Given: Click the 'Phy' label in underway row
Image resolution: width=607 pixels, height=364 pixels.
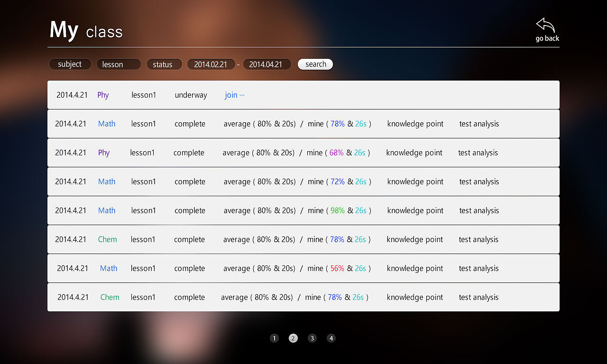Looking at the screenshot, I should (x=103, y=95).
